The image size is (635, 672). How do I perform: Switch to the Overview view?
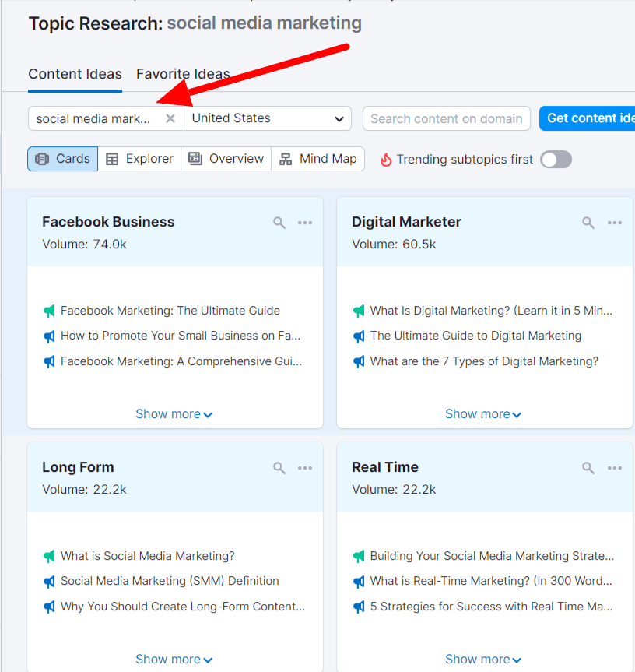click(x=226, y=158)
